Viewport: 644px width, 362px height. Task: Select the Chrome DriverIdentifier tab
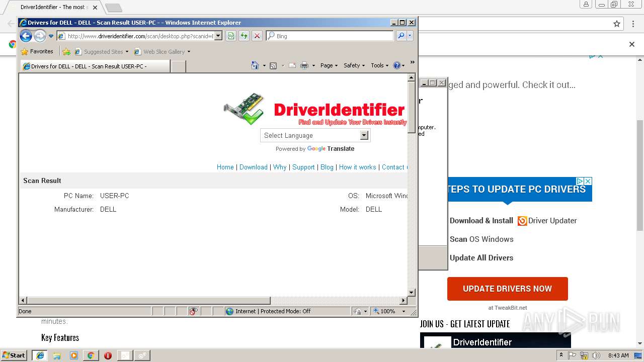point(55,7)
